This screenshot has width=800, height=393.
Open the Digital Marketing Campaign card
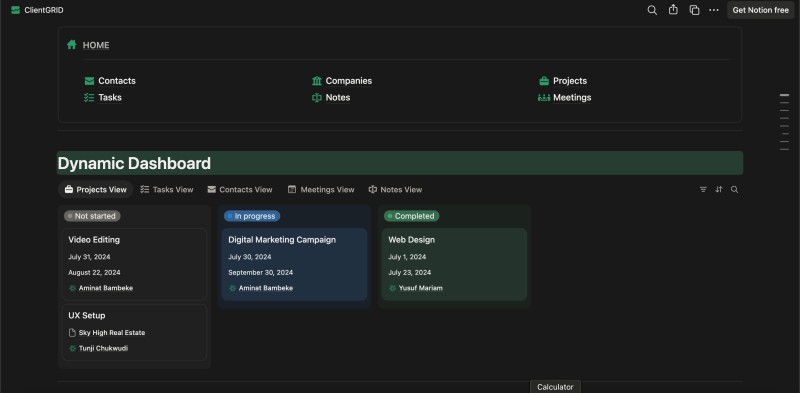294,264
